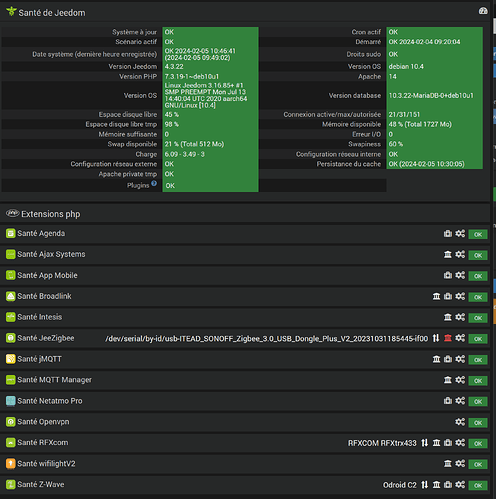This screenshot has height=499, width=496.
Task: Click the medkit dependency icon in Santé Agenda row
Action: click(x=448, y=233)
